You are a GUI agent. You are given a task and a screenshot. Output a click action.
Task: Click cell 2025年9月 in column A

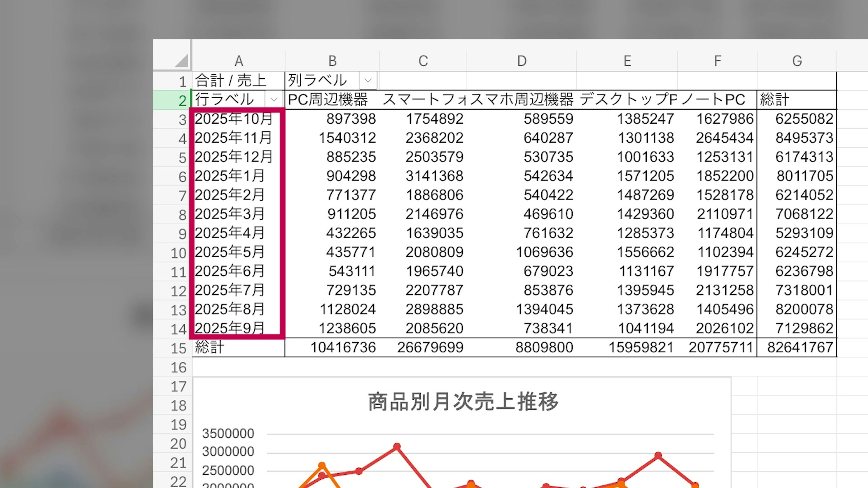(229, 328)
